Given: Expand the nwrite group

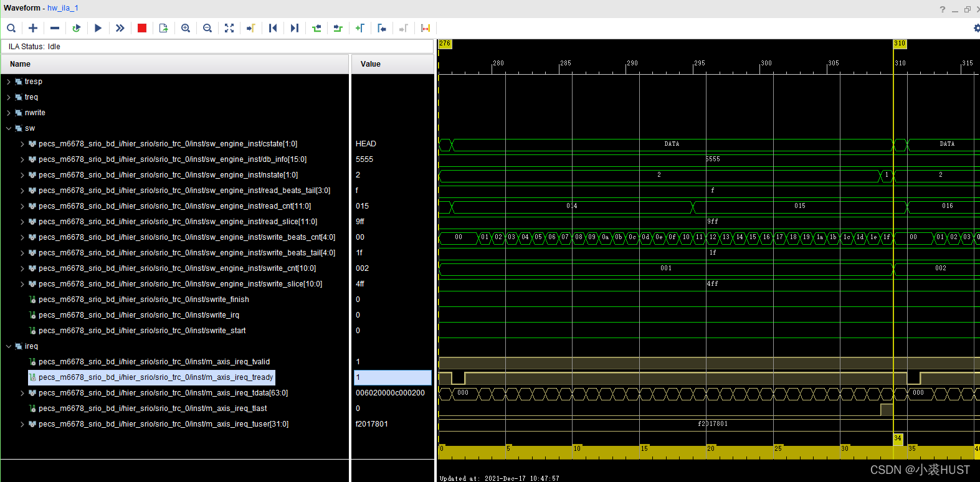Looking at the screenshot, I should pos(9,113).
